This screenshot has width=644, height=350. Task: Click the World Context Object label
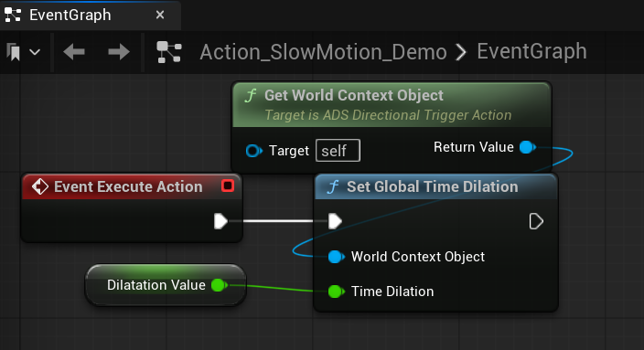pos(418,257)
